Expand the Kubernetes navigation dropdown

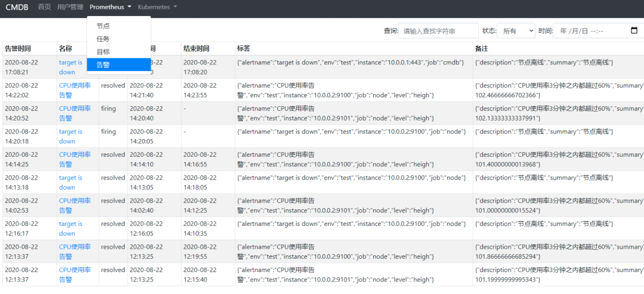pyautogui.click(x=157, y=7)
